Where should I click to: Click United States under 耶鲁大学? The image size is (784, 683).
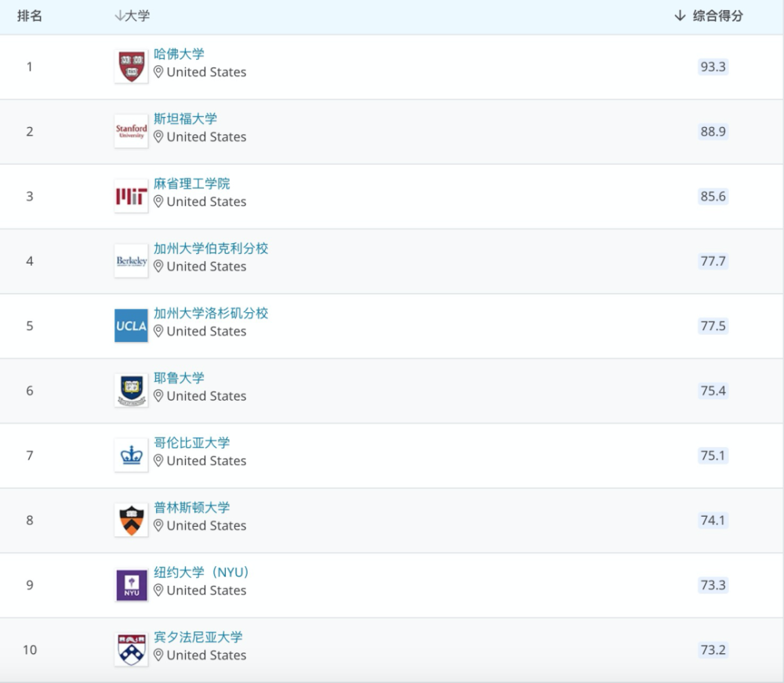pos(206,396)
